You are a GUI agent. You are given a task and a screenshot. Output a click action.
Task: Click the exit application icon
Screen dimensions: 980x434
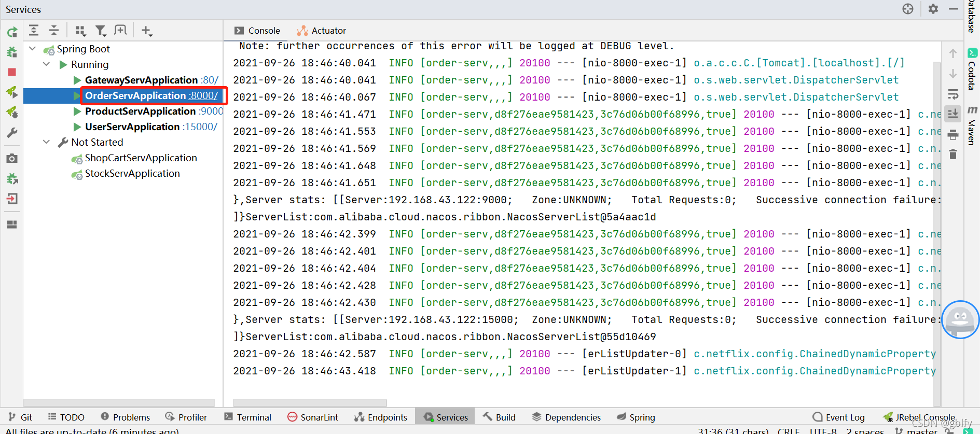12,199
